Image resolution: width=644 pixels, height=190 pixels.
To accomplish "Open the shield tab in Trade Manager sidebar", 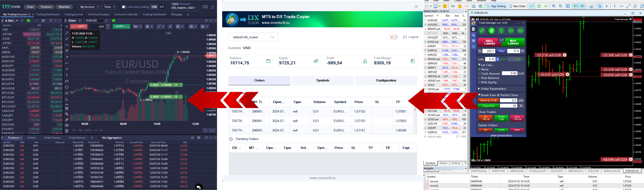I will (x=474, y=41).
